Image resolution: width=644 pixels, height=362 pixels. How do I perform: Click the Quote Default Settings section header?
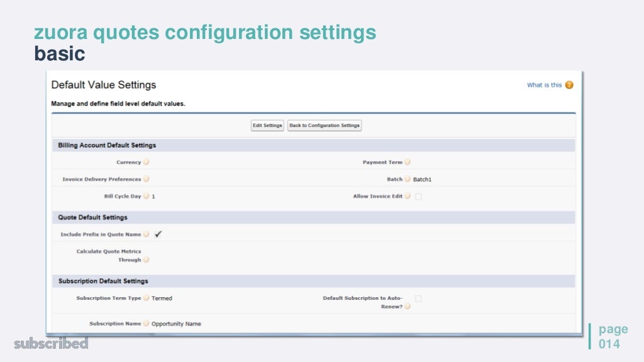point(93,217)
